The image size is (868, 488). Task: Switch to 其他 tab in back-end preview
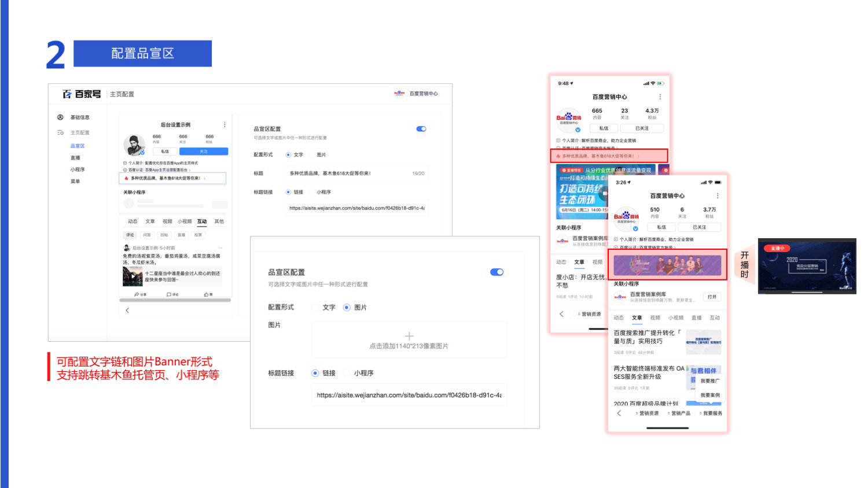point(219,221)
